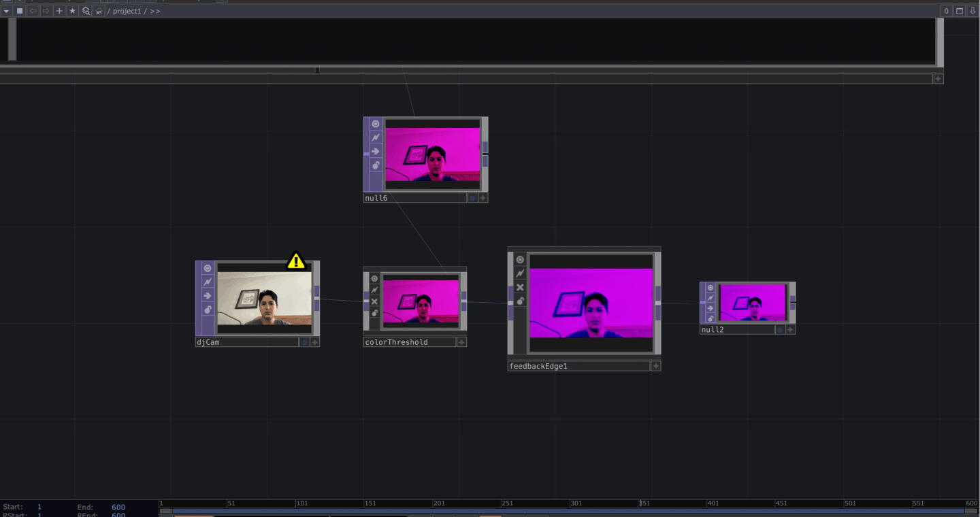Expand the plus button beside feedbackEdge1 name
The image size is (980, 517).
655,366
